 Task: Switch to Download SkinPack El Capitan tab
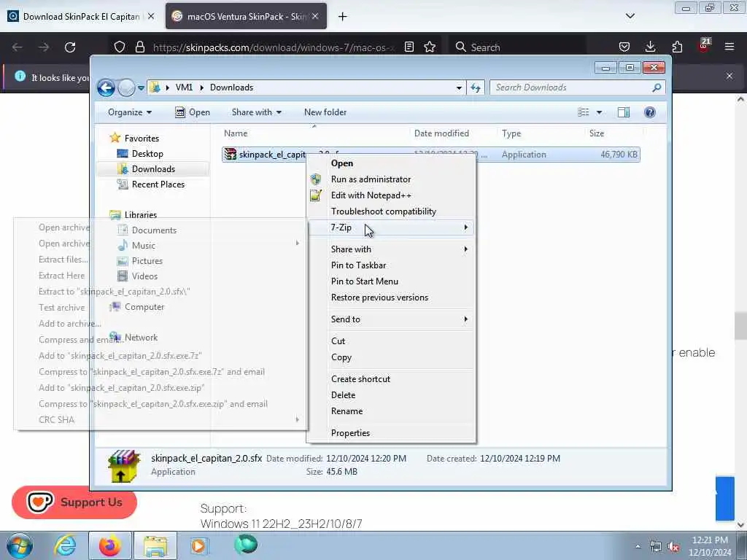(x=81, y=17)
